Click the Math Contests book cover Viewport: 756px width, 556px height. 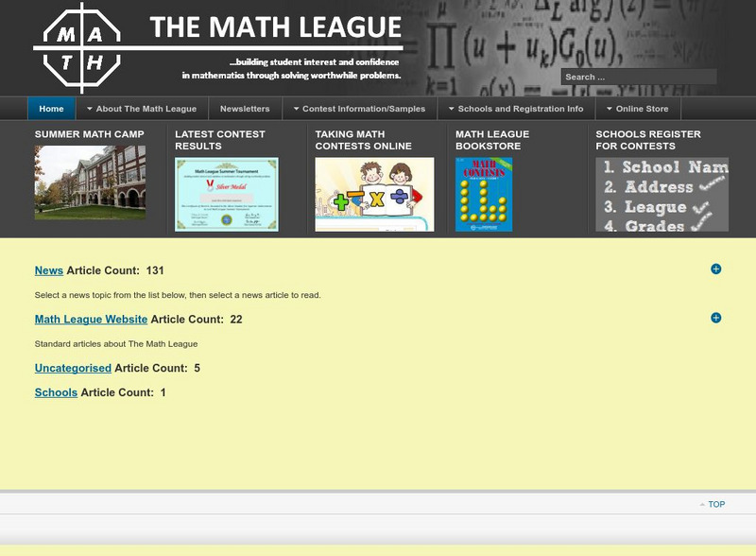[x=484, y=195]
